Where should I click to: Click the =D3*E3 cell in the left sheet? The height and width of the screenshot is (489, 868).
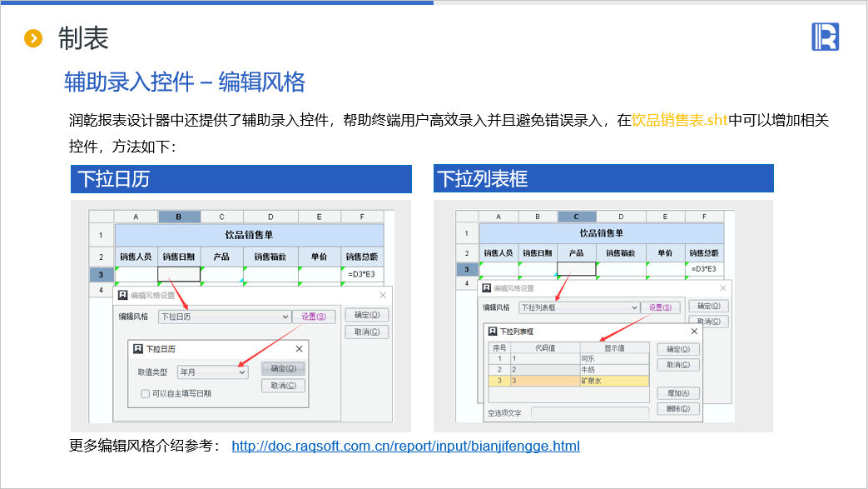[361, 274]
